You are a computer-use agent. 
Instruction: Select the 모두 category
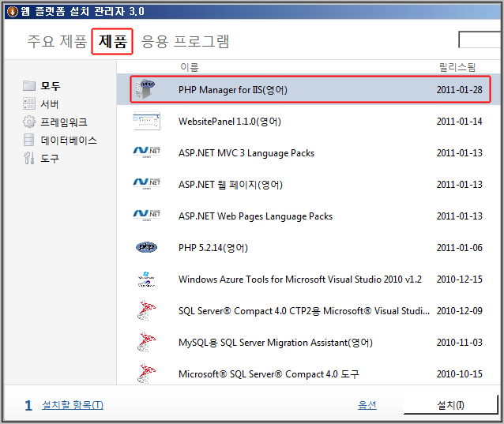tap(51, 86)
